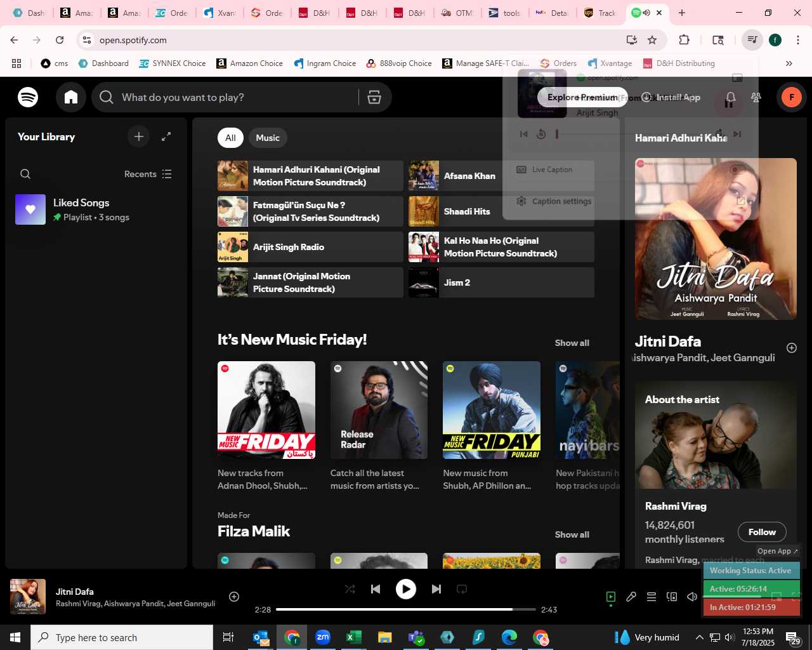This screenshot has width=812, height=650.
Task: Select the Music filter chip
Action: [x=267, y=138]
